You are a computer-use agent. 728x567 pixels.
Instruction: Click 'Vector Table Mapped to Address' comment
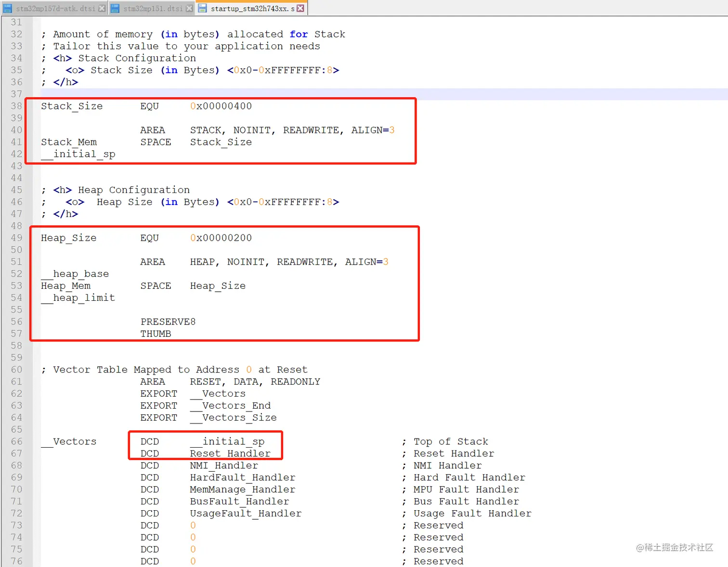click(146, 370)
